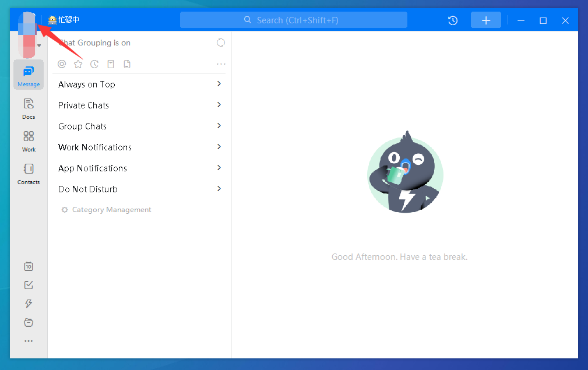Expand the App Notifications category
Viewport: 588px width, 370px height.
139,168
